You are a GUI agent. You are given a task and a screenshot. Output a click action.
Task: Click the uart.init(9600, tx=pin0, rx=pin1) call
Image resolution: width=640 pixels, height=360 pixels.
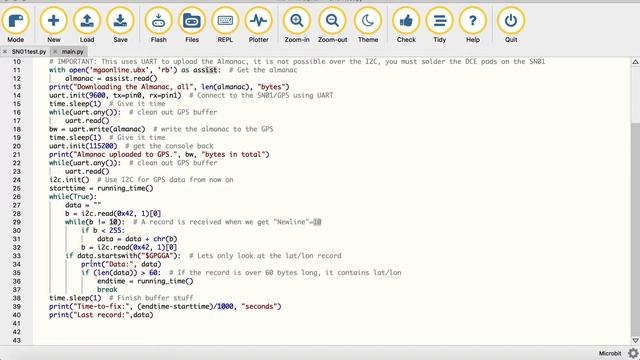115,96
